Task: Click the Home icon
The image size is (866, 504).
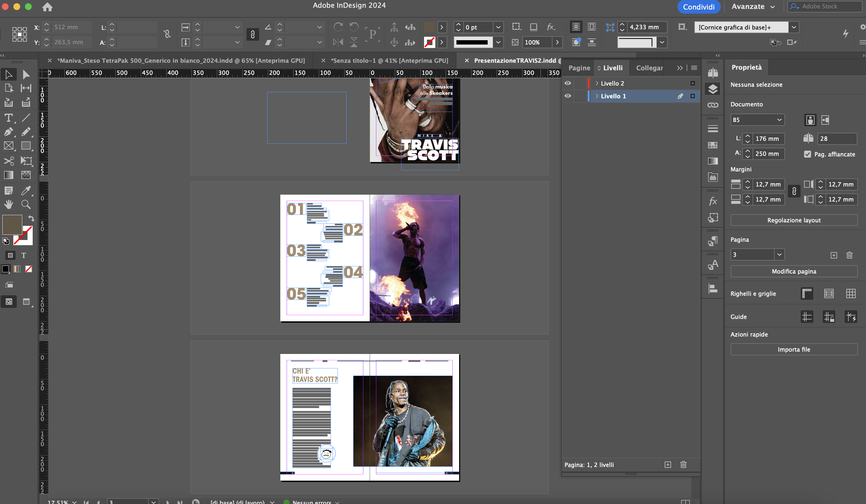Action: pos(47,7)
